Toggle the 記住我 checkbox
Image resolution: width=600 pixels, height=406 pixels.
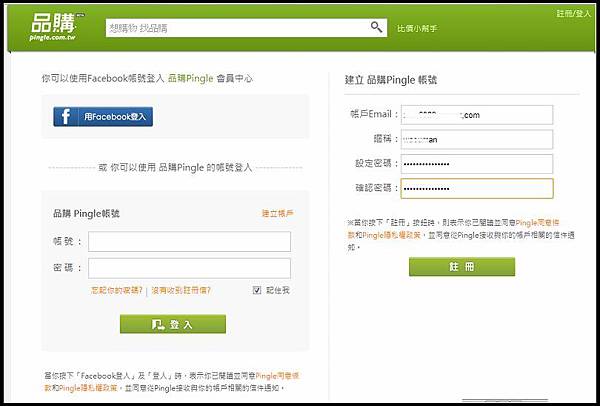tap(257, 290)
